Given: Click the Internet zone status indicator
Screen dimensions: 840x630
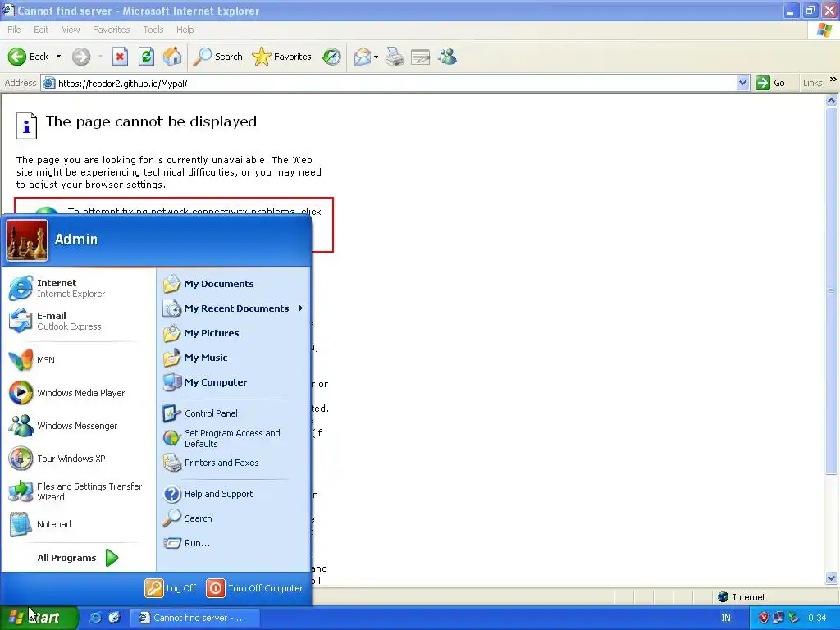Looking at the screenshot, I should [x=742, y=597].
